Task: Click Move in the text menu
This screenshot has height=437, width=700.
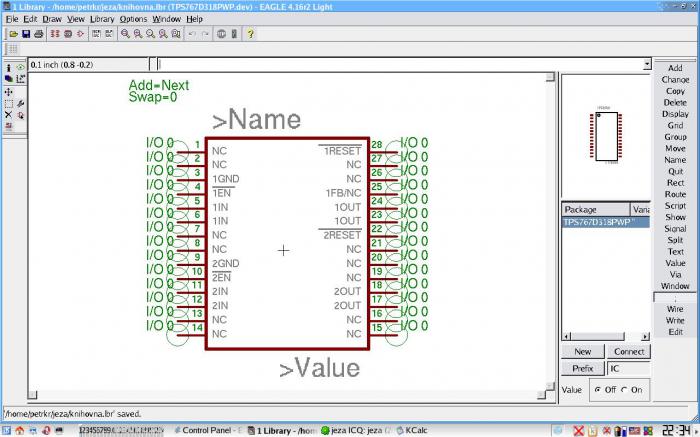Action: [675, 148]
